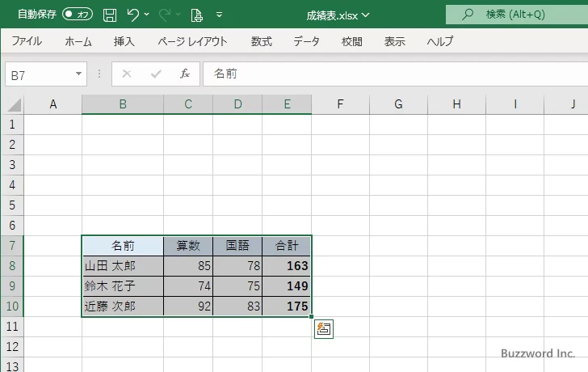
Task: Click the 検索 search box
Action: pyautogui.click(x=517, y=15)
